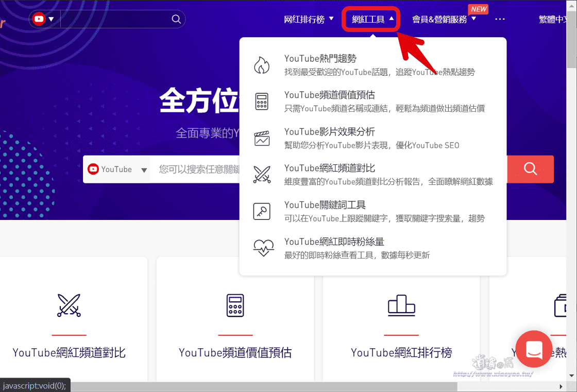Expand the platform dropdown arrow in the top search

51,19
